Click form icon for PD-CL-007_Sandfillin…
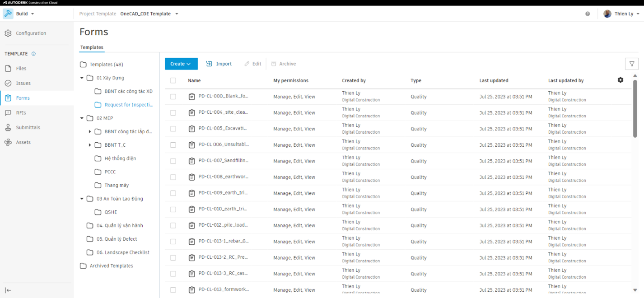Viewport: 644px width, 298px height. tap(192, 161)
